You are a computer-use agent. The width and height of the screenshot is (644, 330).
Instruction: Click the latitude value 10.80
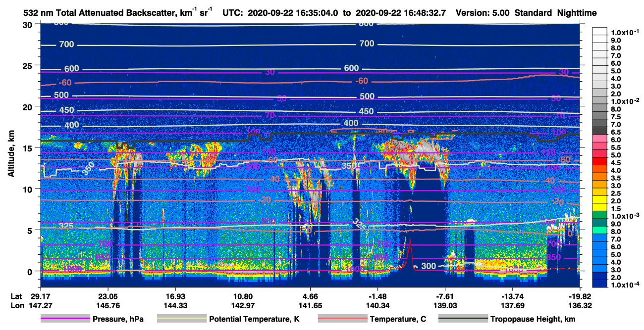click(242, 297)
